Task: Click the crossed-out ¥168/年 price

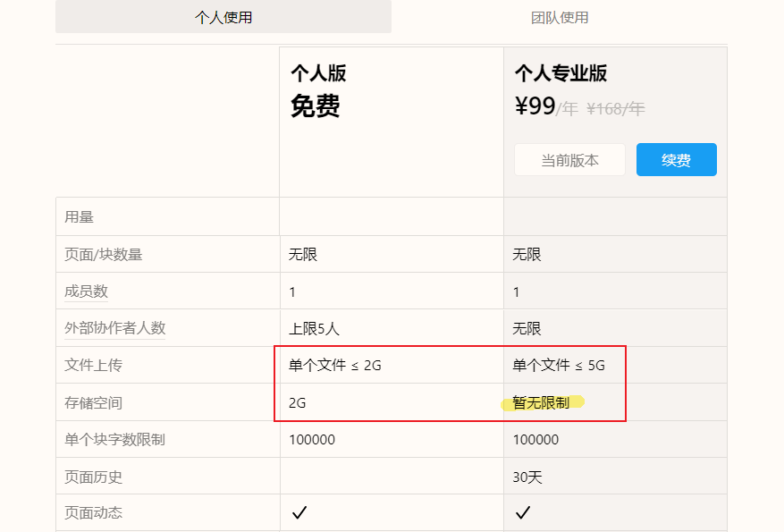Action: pyautogui.click(x=616, y=109)
